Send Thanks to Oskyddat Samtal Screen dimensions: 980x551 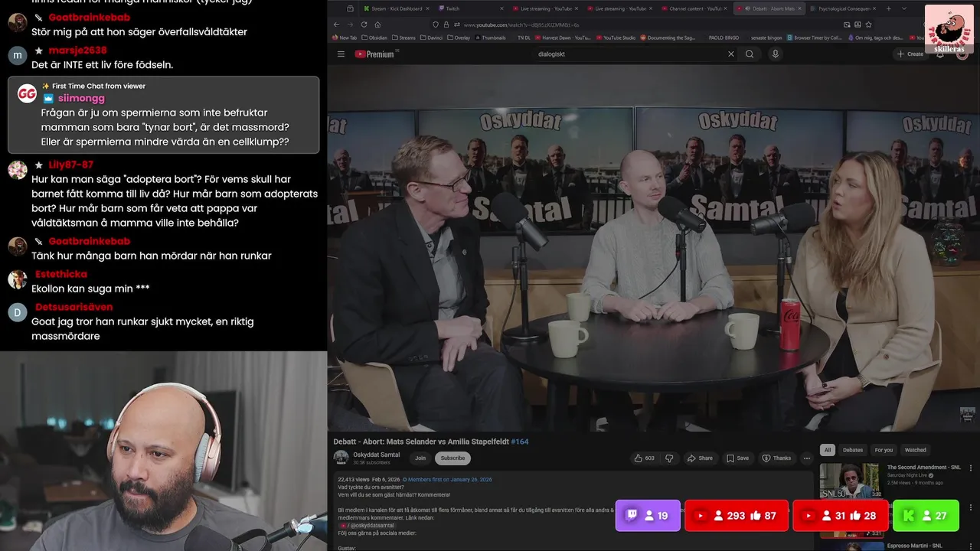[x=776, y=458]
